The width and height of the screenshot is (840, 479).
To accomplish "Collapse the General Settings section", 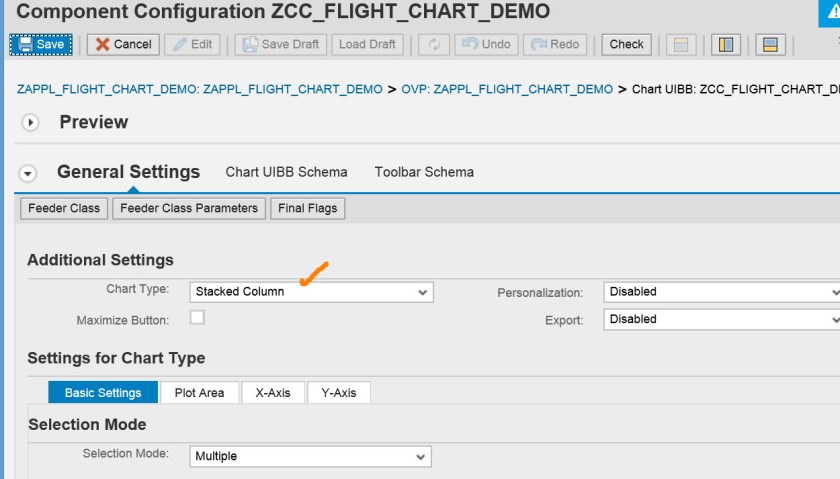I will (28, 173).
